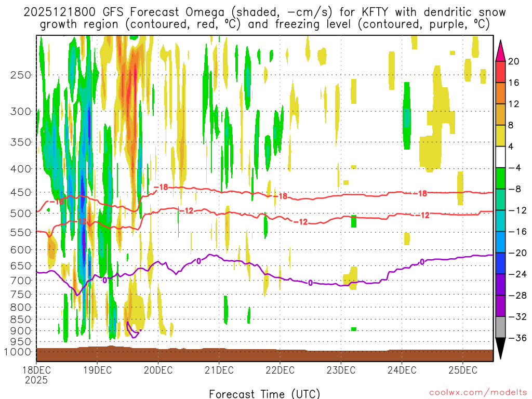The width and height of the screenshot is (532, 399).
Task: Click the 20DEC time axis label
Action: pyautogui.click(x=158, y=370)
